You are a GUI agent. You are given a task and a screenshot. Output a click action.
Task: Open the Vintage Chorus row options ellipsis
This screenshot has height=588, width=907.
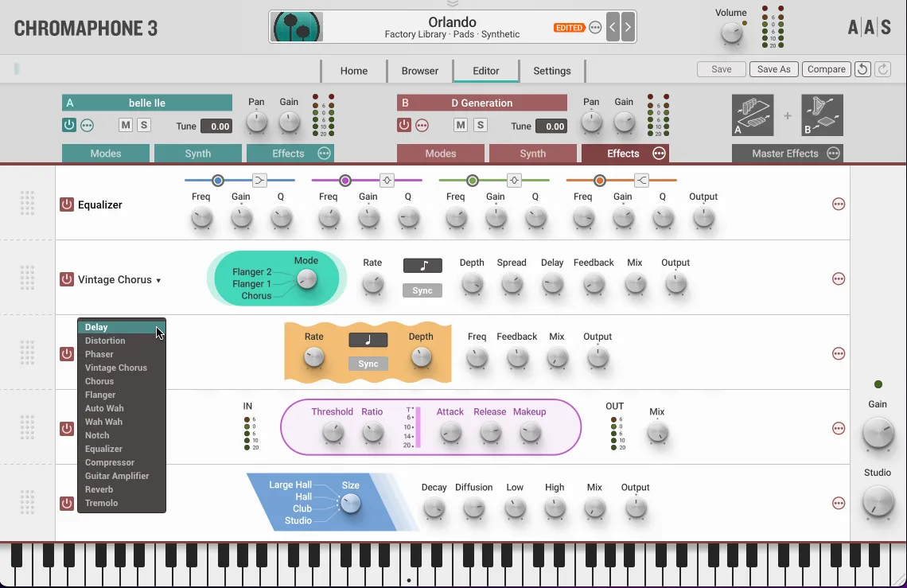coord(838,278)
